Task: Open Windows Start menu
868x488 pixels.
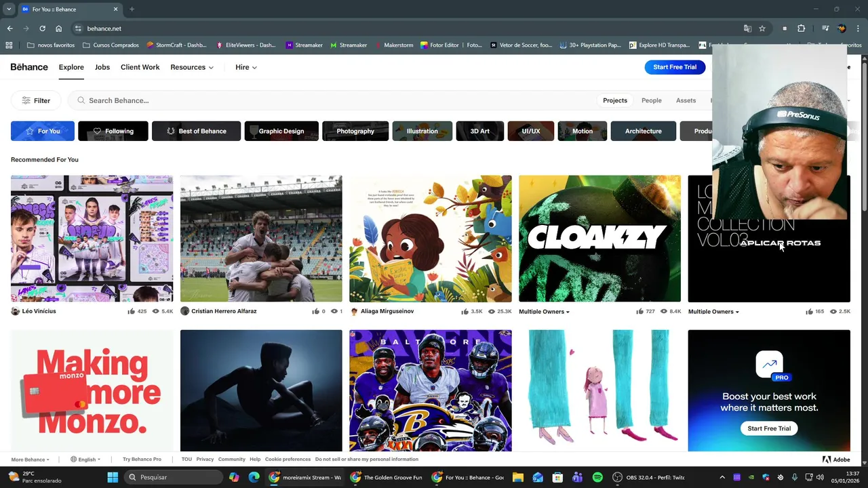Action: pos(113,477)
